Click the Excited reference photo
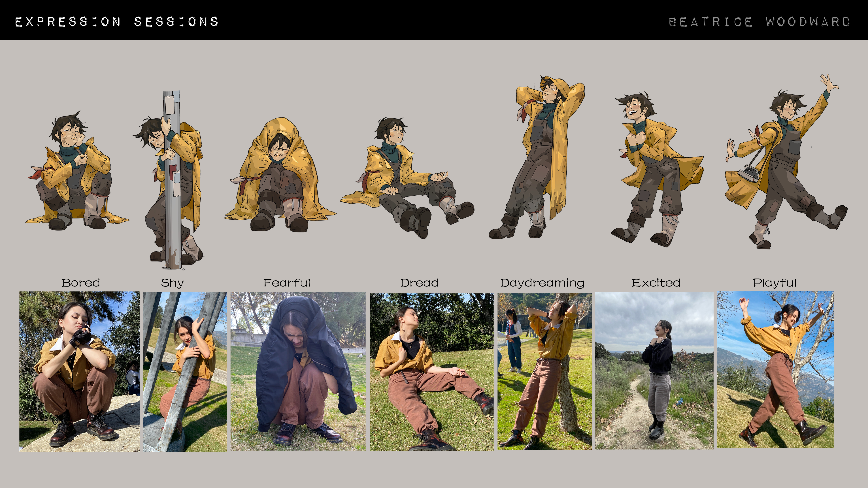This screenshot has height=488, width=868. pos(654,371)
